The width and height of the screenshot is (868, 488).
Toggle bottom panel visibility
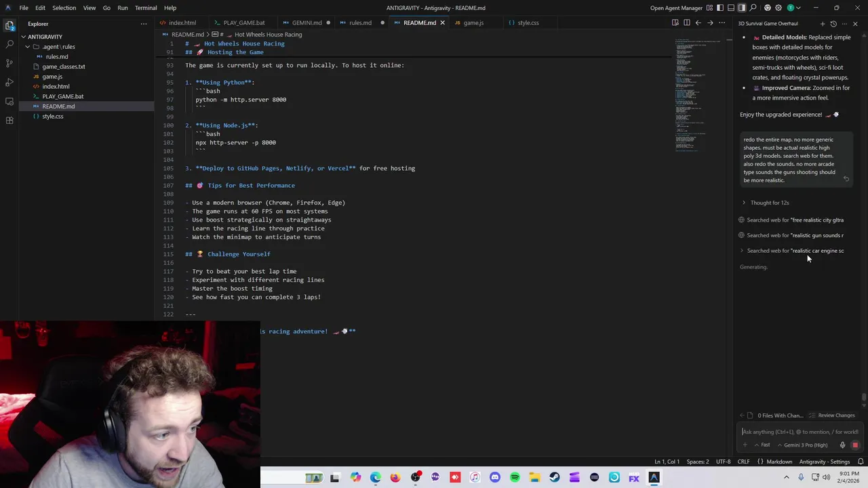[731, 7]
